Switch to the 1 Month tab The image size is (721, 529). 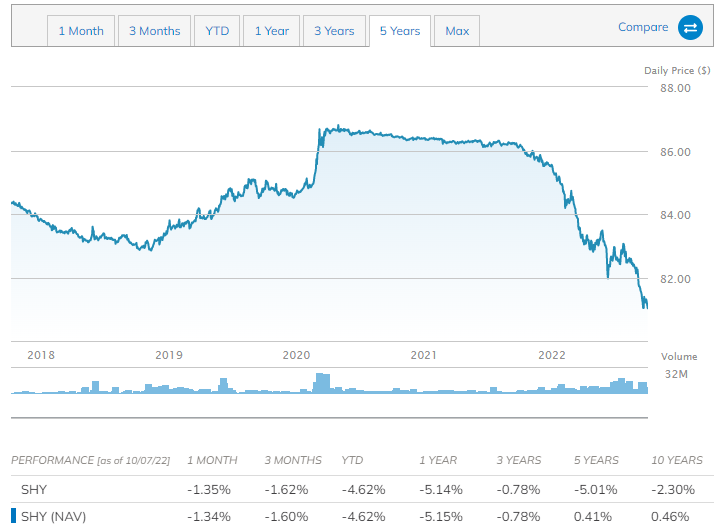[x=81, y=31]
